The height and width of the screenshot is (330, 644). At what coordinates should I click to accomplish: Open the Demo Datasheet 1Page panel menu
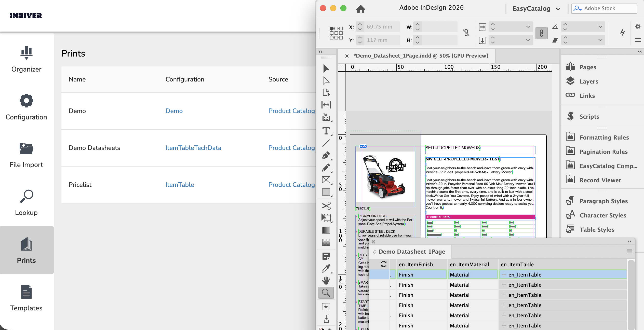(x=629, y=252)
